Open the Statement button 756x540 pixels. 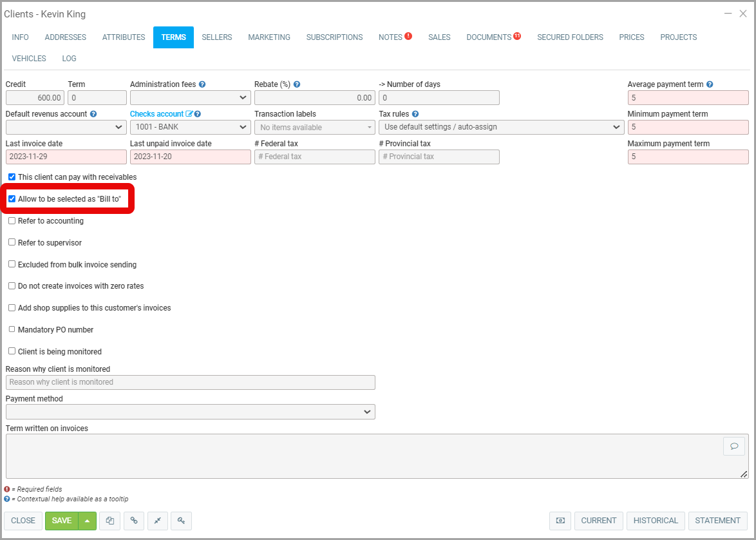pyautogui.click(x=717, y=521)
